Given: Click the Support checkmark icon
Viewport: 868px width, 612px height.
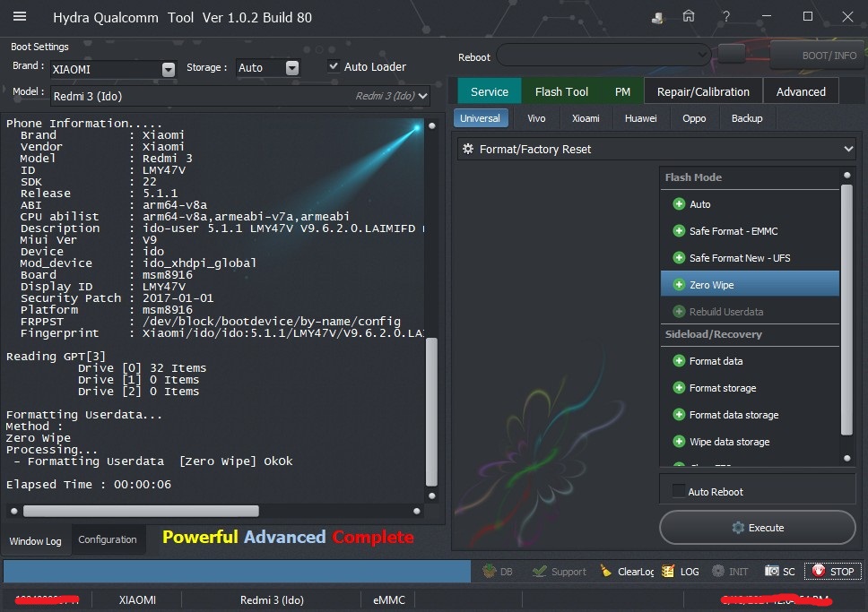Looking at the screenshot, I should click(x=539, y=571).
